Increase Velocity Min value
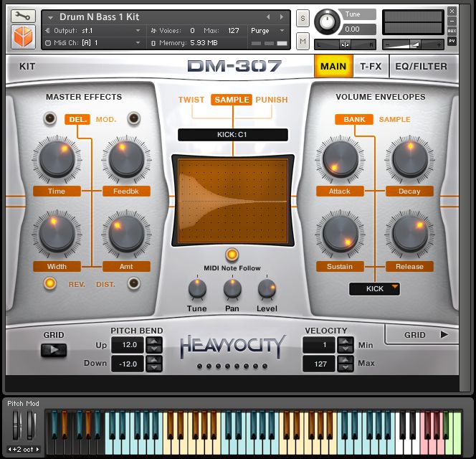This screenshot has width=476, height=459. pyautogui.click(x=346, y=341)
